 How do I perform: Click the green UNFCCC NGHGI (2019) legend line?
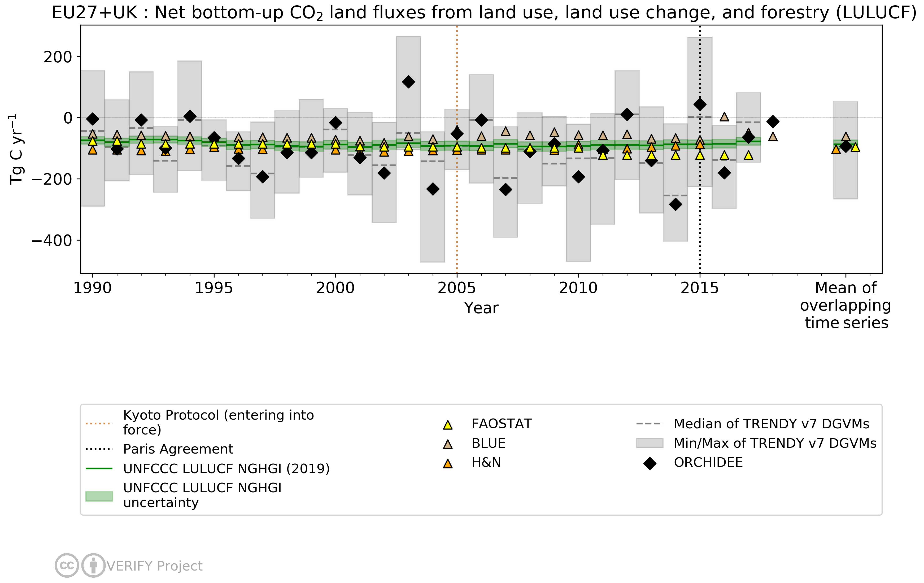click(x=99, y=469)
